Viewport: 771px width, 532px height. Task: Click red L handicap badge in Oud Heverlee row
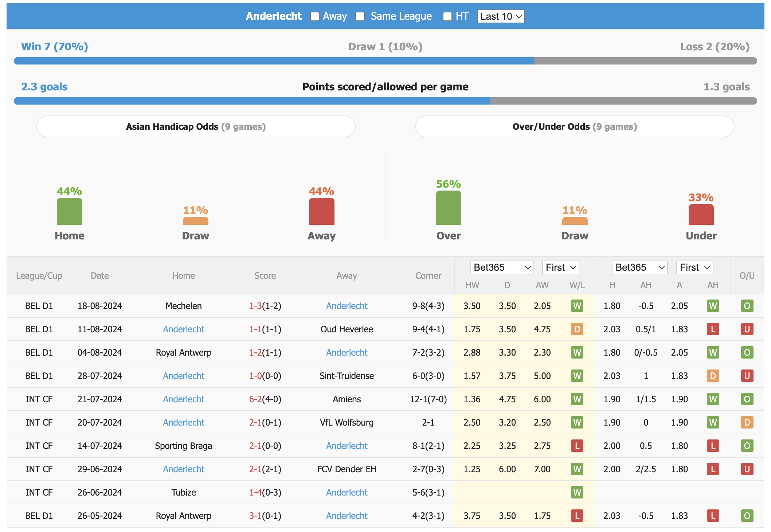click(x=713, y=329)
